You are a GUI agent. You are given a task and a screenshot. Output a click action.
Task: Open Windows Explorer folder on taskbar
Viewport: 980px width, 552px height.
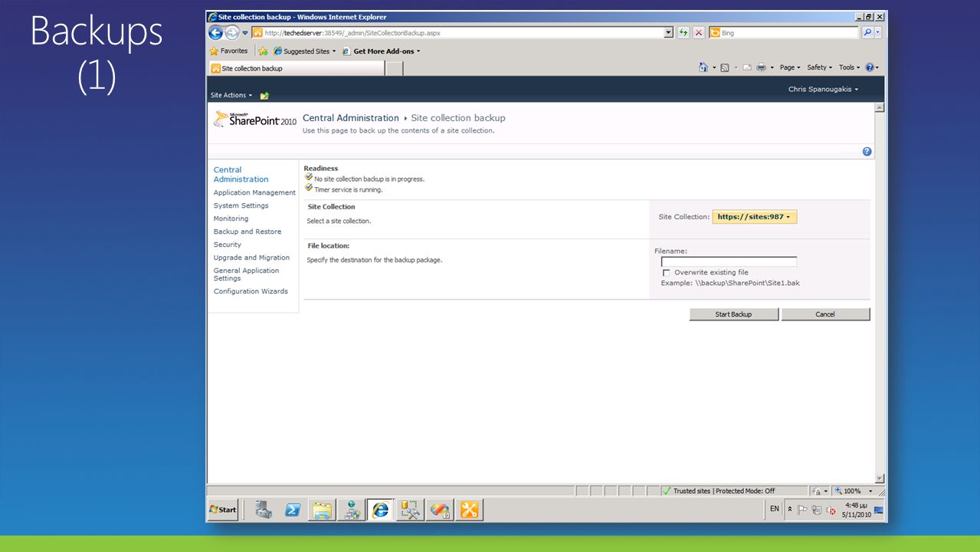pyautogui.click(x=322, y=510)
